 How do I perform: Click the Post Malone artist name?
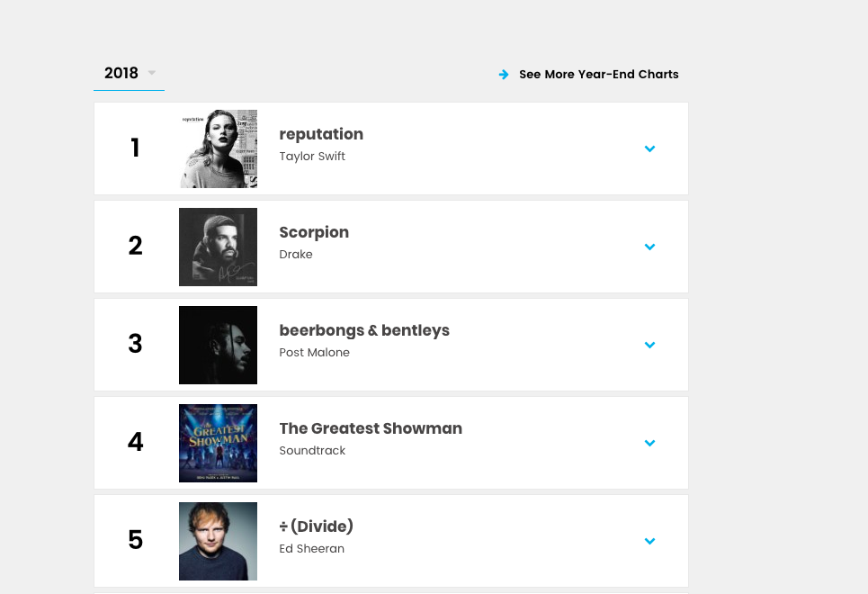click(315, 353)
